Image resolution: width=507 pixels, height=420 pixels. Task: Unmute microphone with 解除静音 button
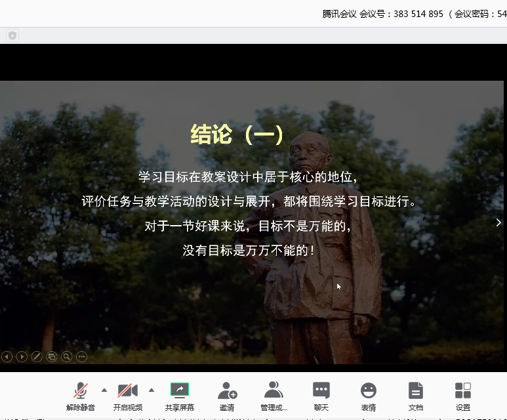[81, 396]
